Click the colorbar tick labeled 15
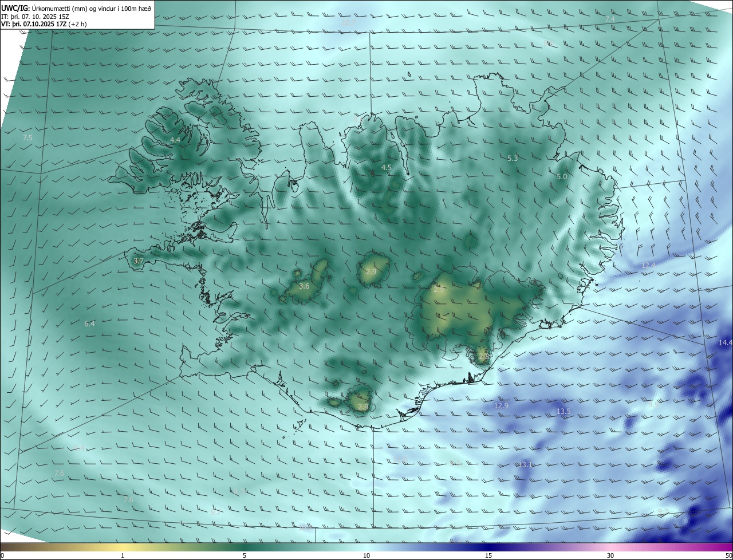The height and width of the screenshot is (560, 733). click(x=488, y=555)
